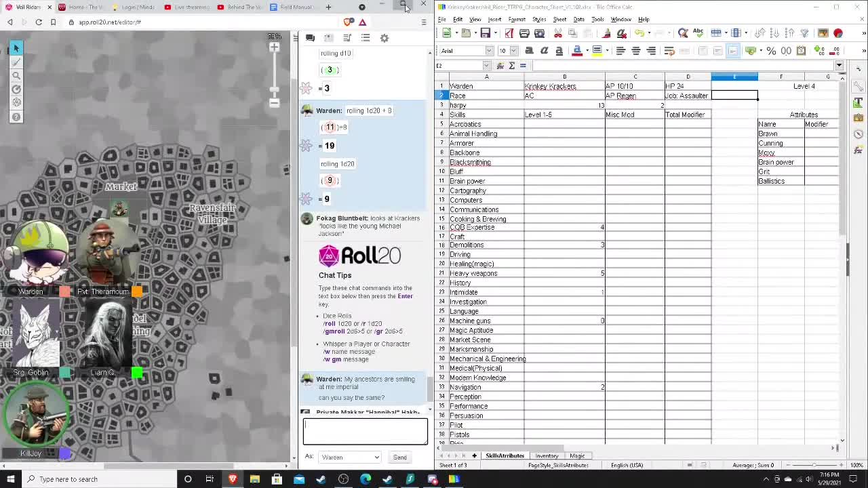Toggle AutoFilter funnel icon
This screenshot has width=868, height=488.
805,33
